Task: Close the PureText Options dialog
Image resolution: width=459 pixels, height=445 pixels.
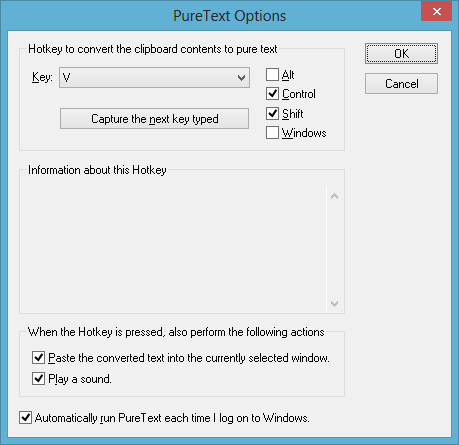Action: click(436, 12)
